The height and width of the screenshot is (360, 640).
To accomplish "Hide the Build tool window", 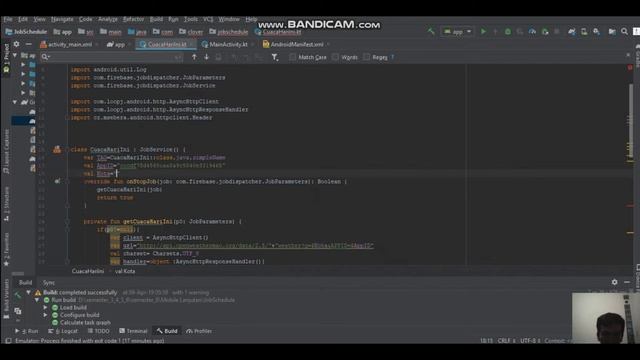I will 627,282.
